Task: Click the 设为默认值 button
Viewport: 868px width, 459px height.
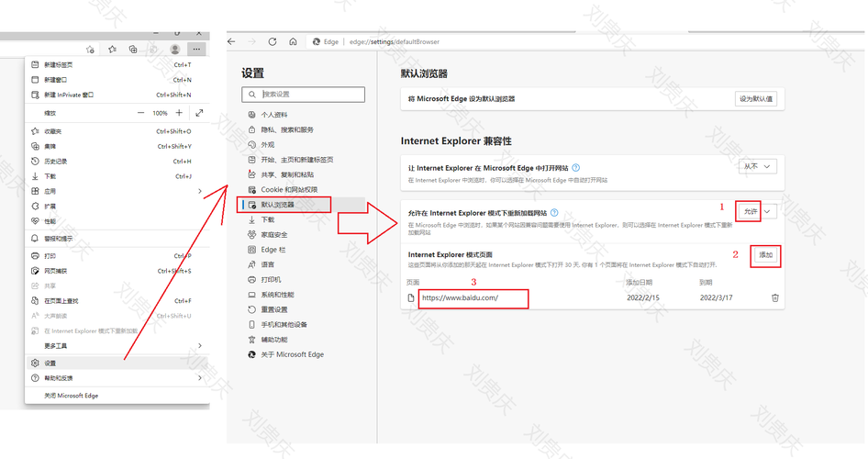Action: coord(756,98)
